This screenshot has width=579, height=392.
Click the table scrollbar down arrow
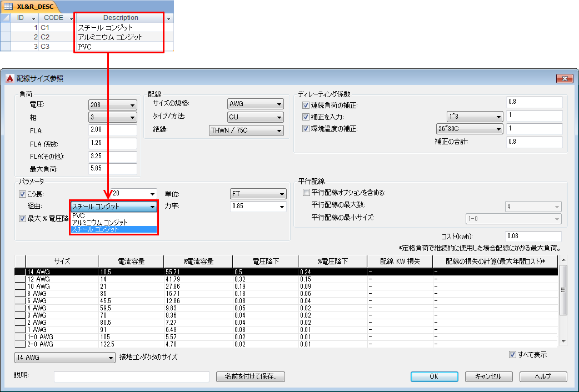pyautogui.click(x=563, y=341)
